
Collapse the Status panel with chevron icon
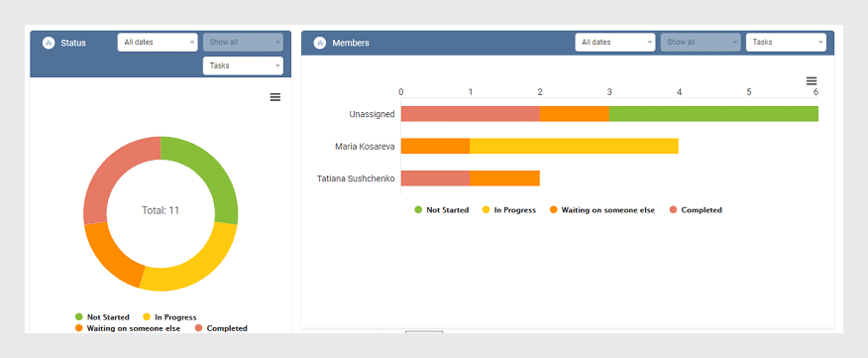click(x=49, y=43)
